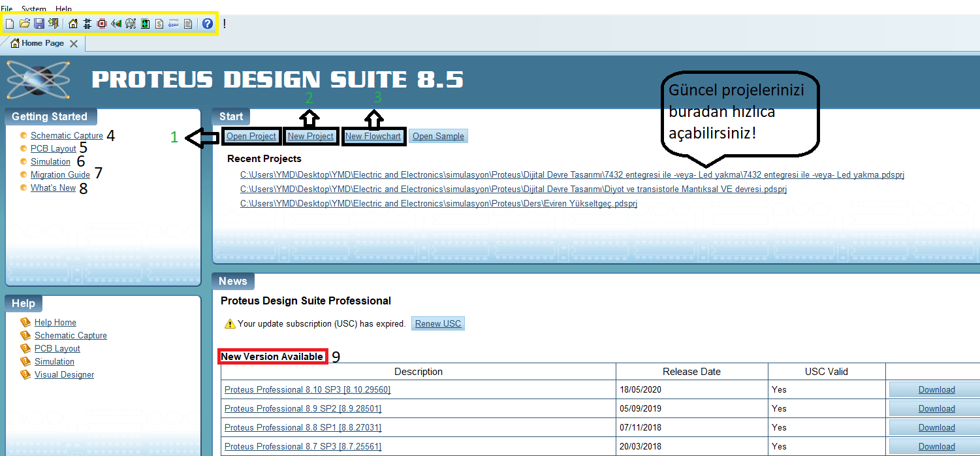Open the Simulation link under Getting Started
The width and height of the screenshot is (980, 456).
coord(50,162)
